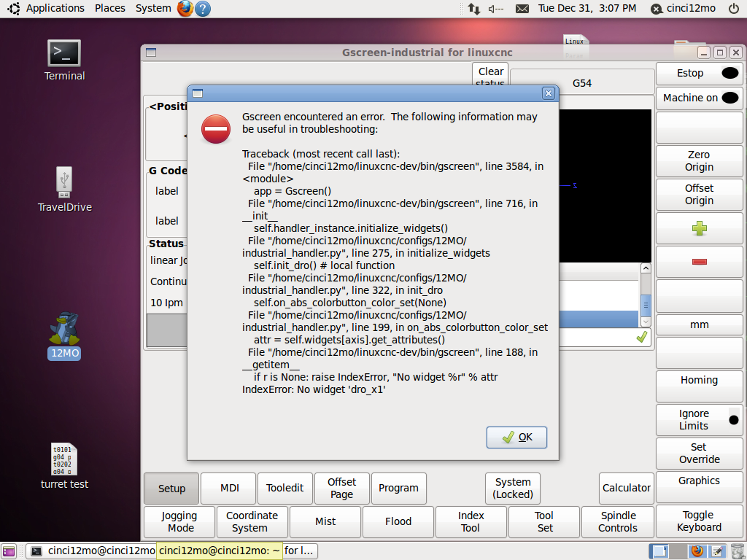Viewport: 747px width, 560px height.
Task: Click the scrollbar down arrow in Gscreen
Action: coord(646,322)
